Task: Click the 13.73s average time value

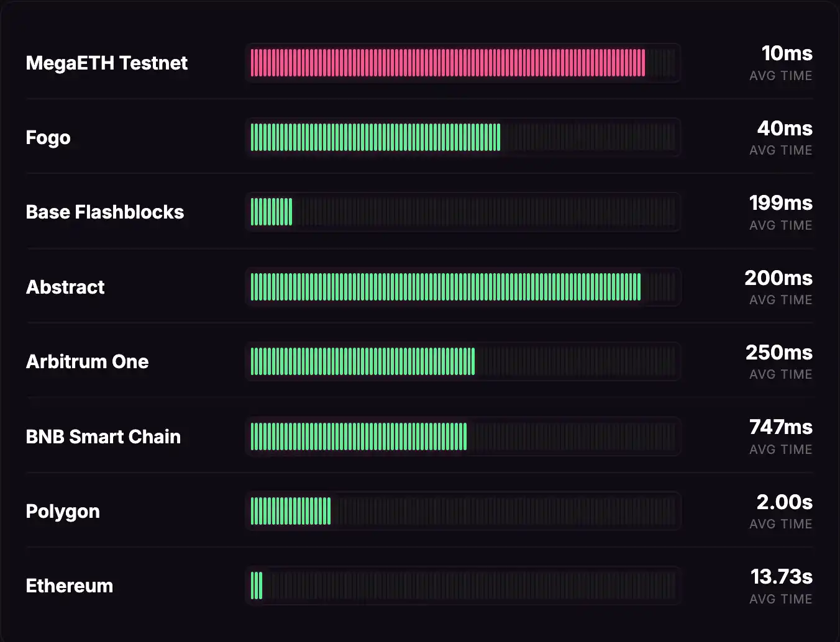Action: click(781, 577)
